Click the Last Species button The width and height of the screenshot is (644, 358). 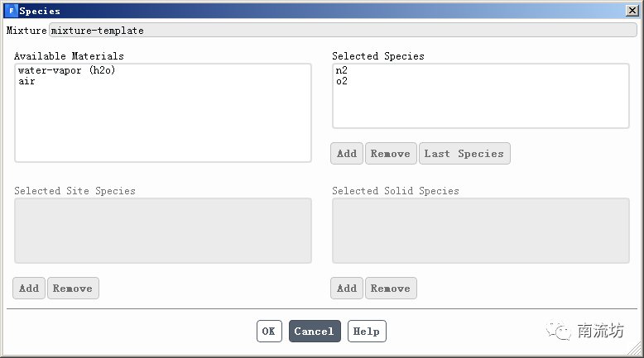pos(464,154)
